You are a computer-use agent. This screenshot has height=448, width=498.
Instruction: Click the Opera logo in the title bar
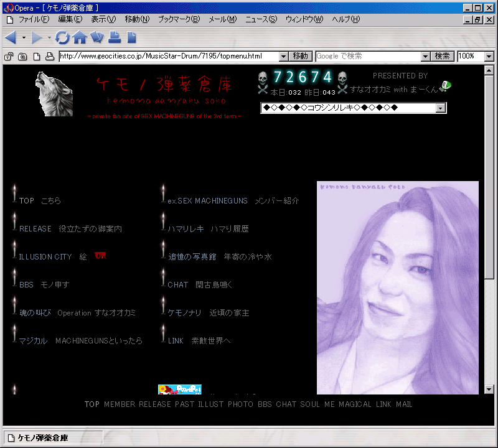[x=9, y=8]
